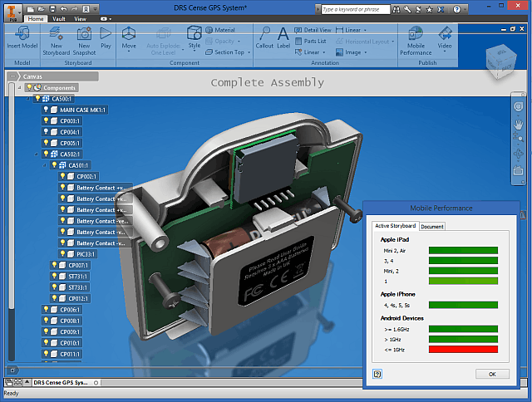Open the Image dropdown arrow

tap(366, 52)
